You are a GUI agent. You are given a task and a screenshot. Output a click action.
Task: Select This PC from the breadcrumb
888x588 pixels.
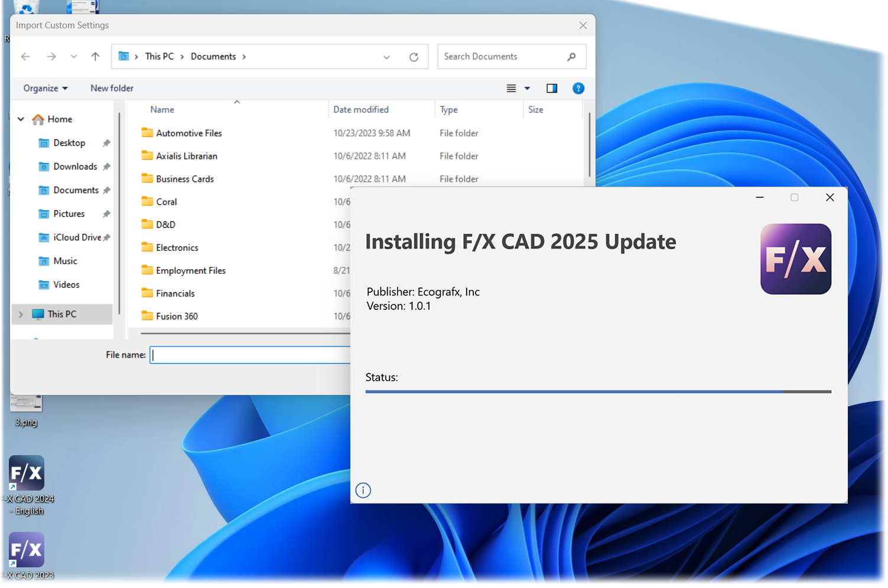159,56
